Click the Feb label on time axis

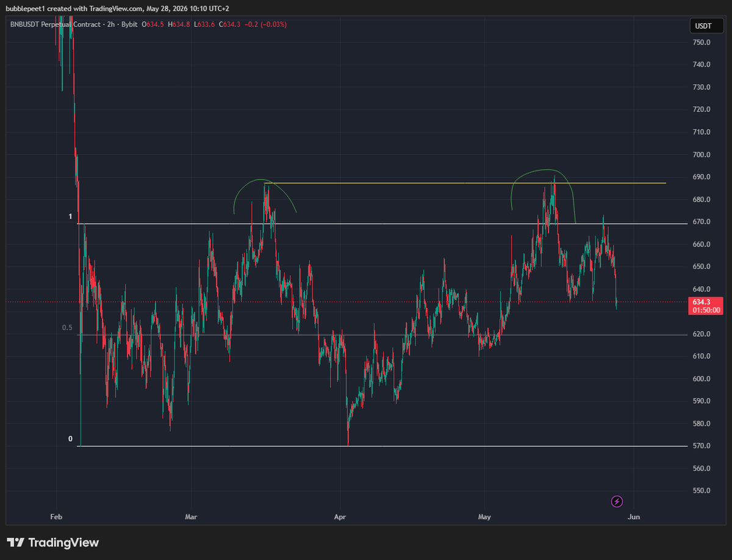coord(56,517)
